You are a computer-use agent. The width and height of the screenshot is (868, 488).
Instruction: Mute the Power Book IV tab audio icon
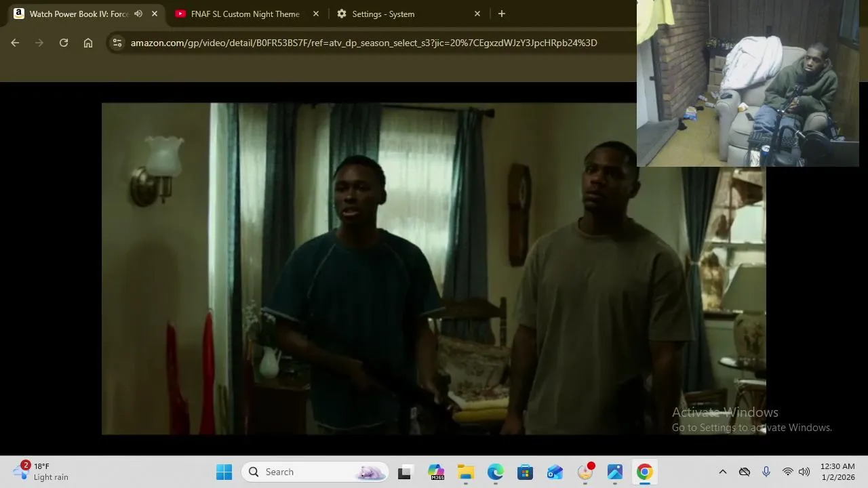[138, 14]
